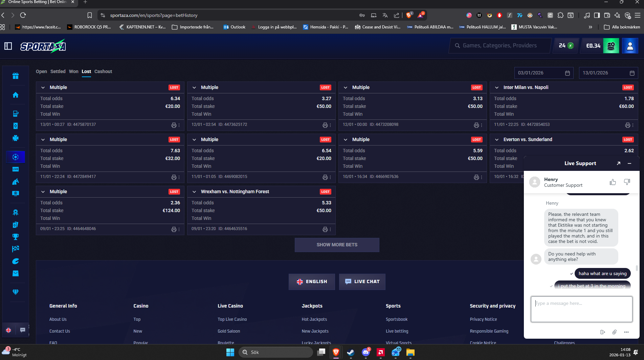Open the start date 03/01/2026 picker
Viewport: 644px width, 360px height.
click(544, 73)
